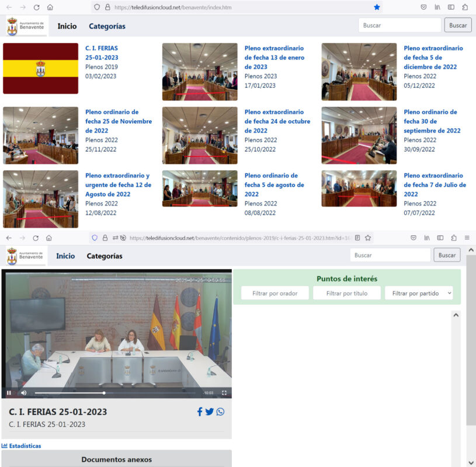This screenshot has height=467, width=476.
Task: Toggle reader view in the address bar
Action: [357, 238]
